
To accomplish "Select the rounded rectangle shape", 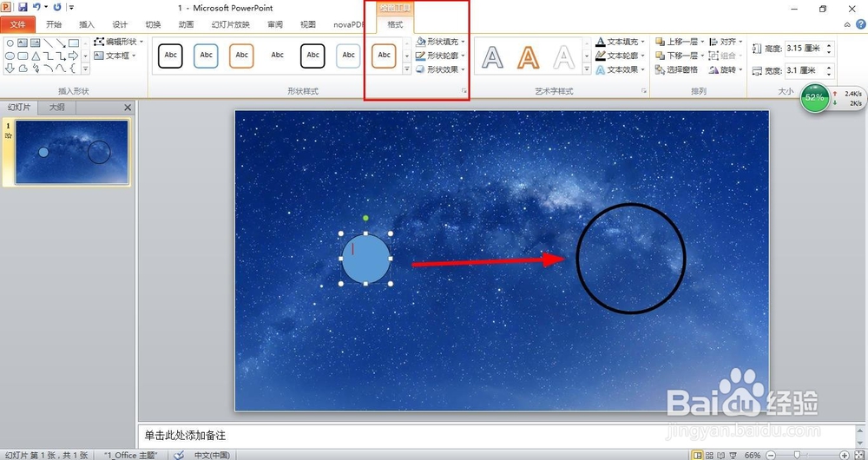I will pyautogui.click(x=23, y=56).
